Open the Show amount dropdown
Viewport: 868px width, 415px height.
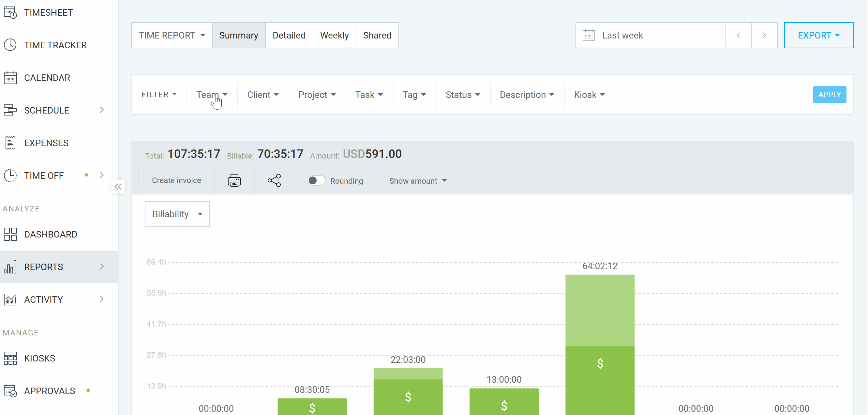(418, 181)
